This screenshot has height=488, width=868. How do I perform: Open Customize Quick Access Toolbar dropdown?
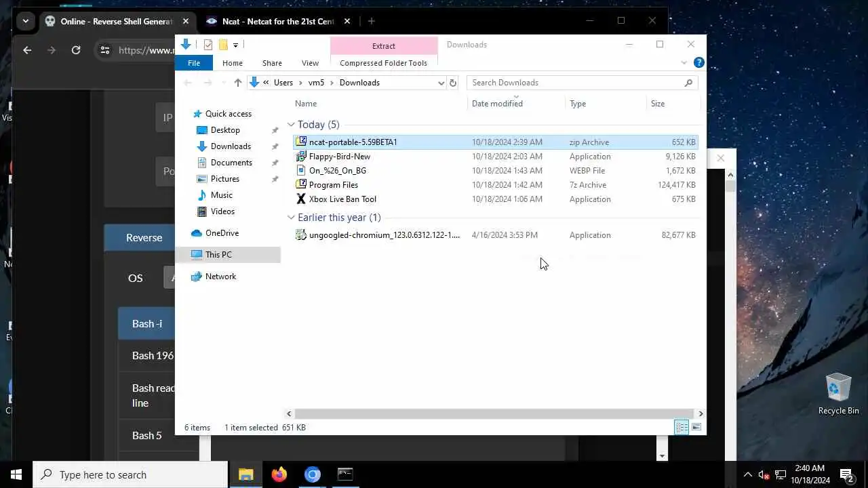pyautogui.click(x=235, y=45)
